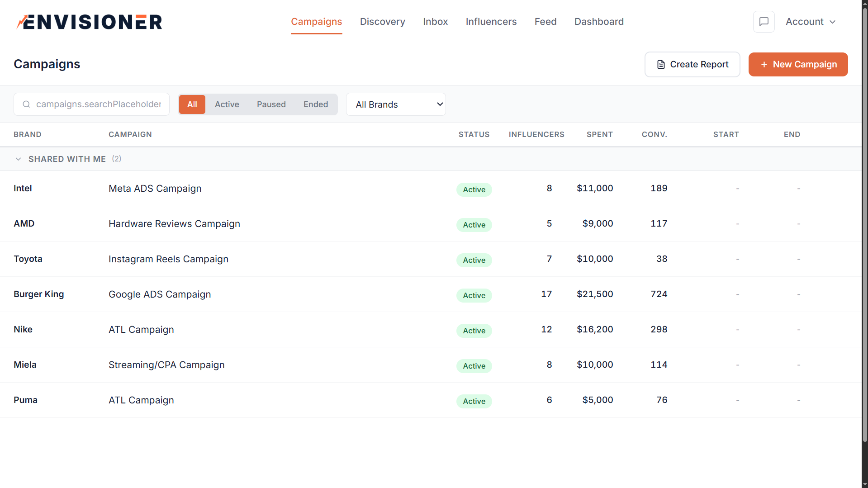Click the document icon in Create Report
The image size is (868, 488).
pos(661,64)
